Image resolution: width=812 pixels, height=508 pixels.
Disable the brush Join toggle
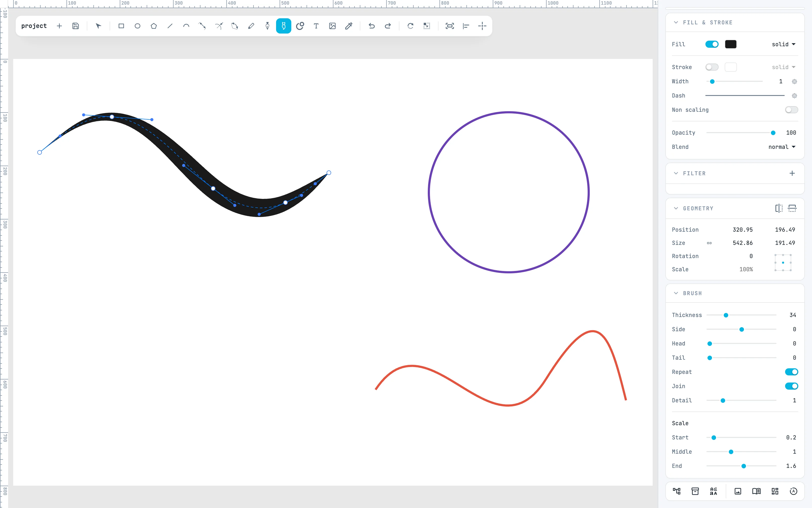pyautogui.click(x=791, y=386)
